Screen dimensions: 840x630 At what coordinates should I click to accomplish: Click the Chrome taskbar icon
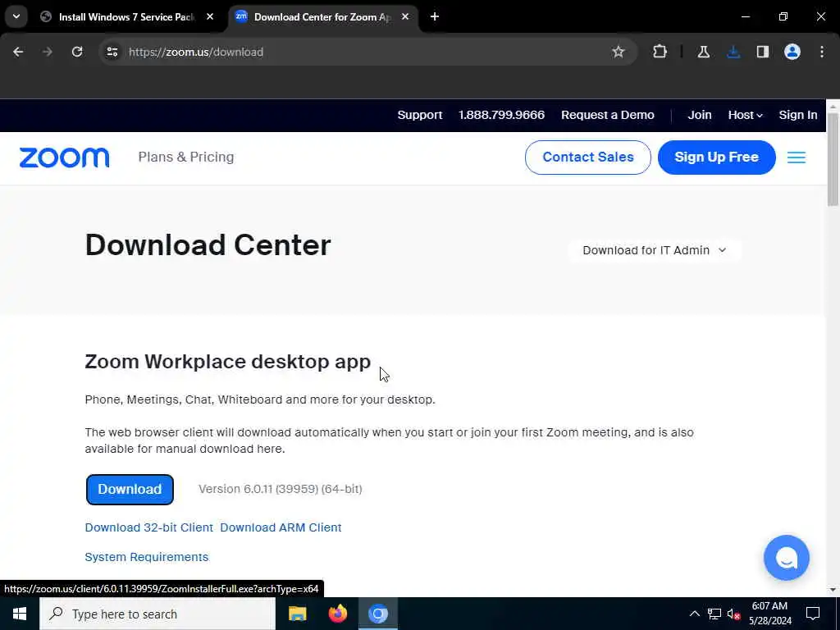pos(377,614)
